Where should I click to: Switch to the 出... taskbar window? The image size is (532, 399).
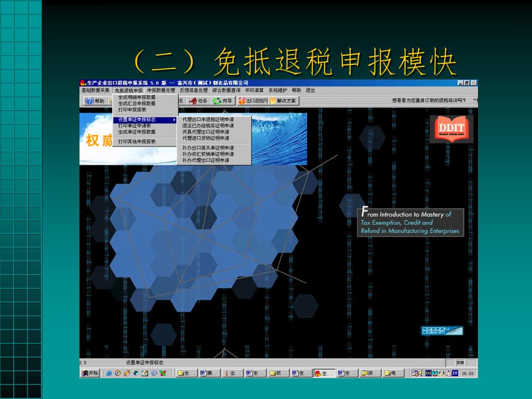[x=232, y=373]
